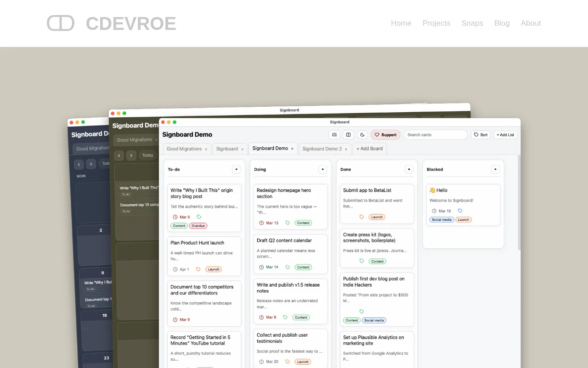This screenshot has width=588, height=368.
Task: Click clock icon beside Mar 20 date
Action: (261, 362)
